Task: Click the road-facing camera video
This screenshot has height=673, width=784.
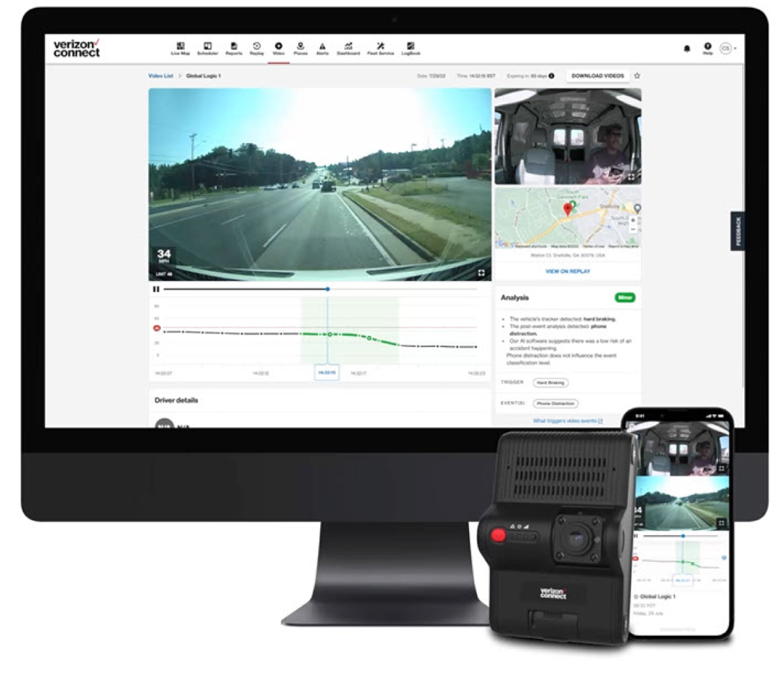Action: [319, 184]
